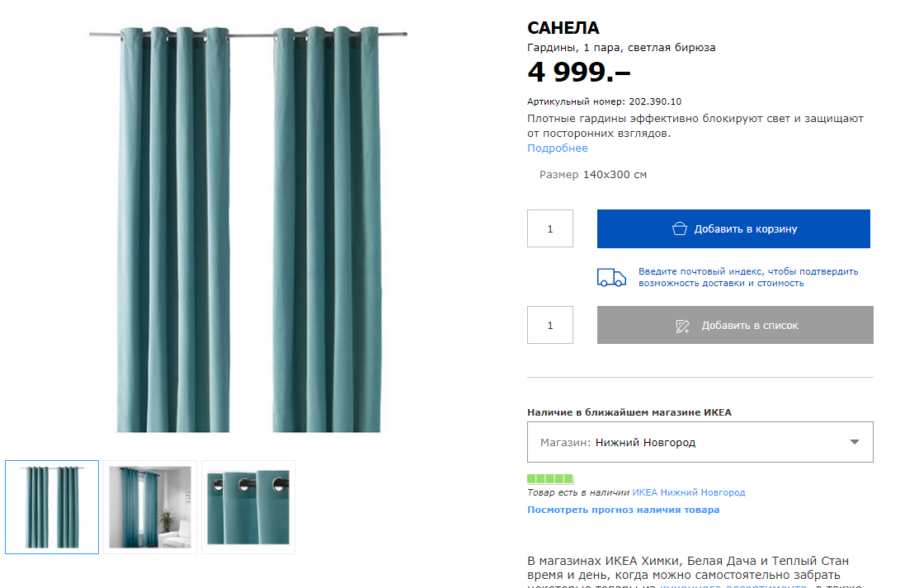Click the quantity field beside the cart button
This screenshot has height=588, width=919.
pos(549,228)
